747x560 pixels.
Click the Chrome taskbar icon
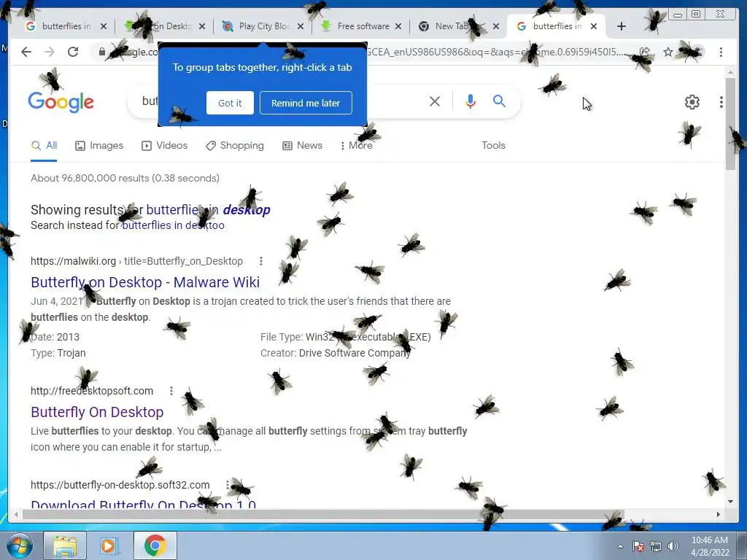click(155, 545)
